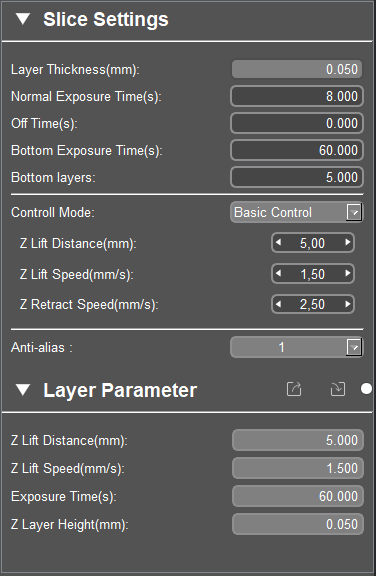Increase Z Retract Speed with right arrow
This screenshot has width=376, height=576.
[347, 304]
